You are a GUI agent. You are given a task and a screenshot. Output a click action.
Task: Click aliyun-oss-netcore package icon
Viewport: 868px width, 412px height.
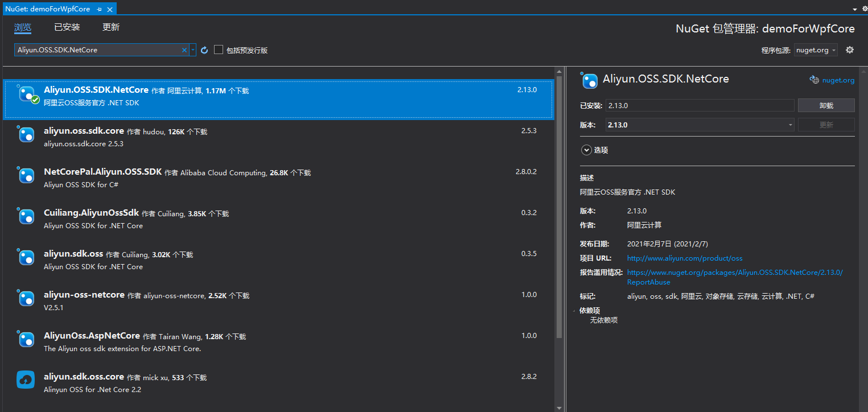point(26,298)
